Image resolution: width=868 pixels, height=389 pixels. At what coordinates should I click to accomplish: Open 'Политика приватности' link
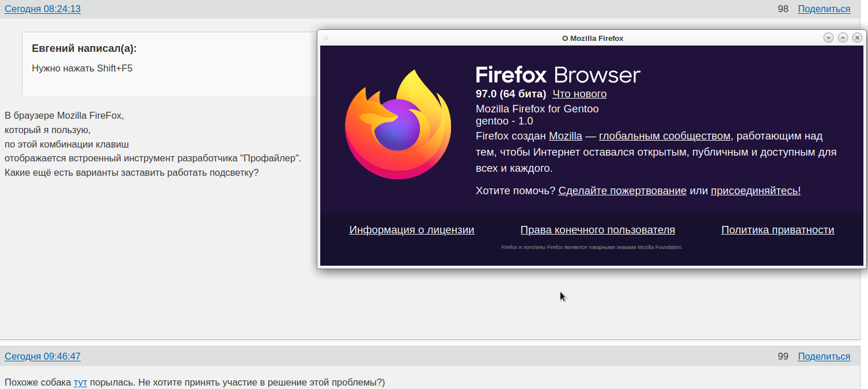(778, 229)
